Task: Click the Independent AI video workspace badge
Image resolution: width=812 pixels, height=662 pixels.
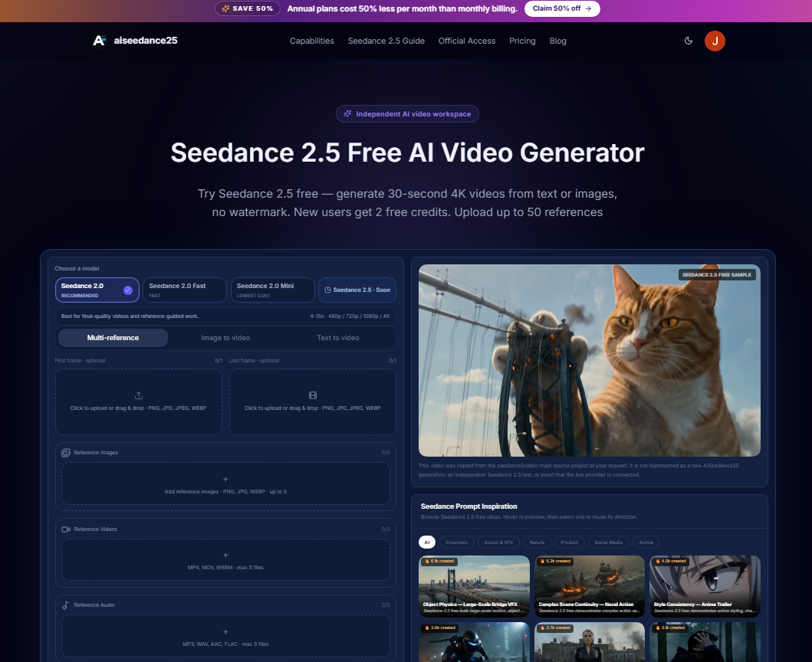Action: [x=408, y=114]
